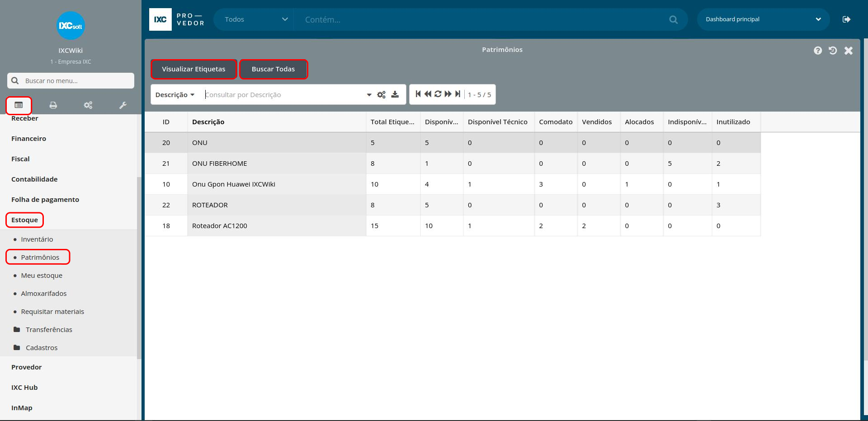
Task: Open Meu estoque submenu item
Action: [x=42, y=276]
